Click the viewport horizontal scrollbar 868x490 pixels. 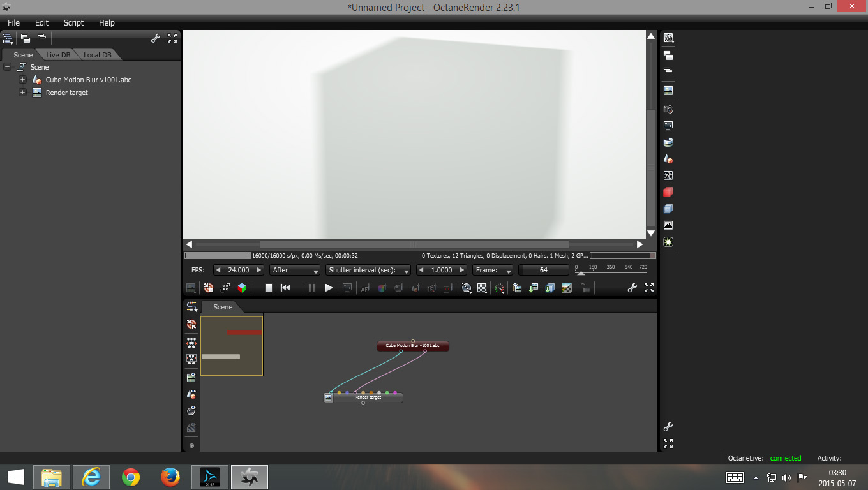tap(414, 244)
